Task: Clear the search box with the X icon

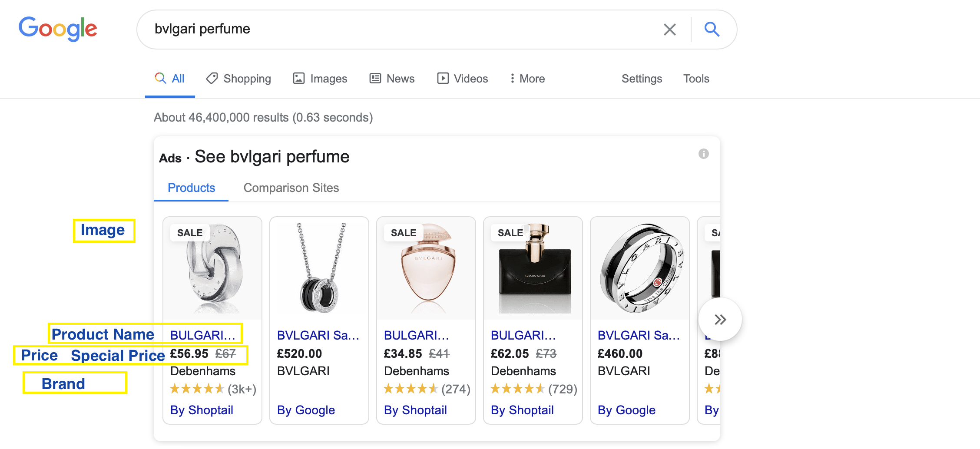Action: (669, 29)
